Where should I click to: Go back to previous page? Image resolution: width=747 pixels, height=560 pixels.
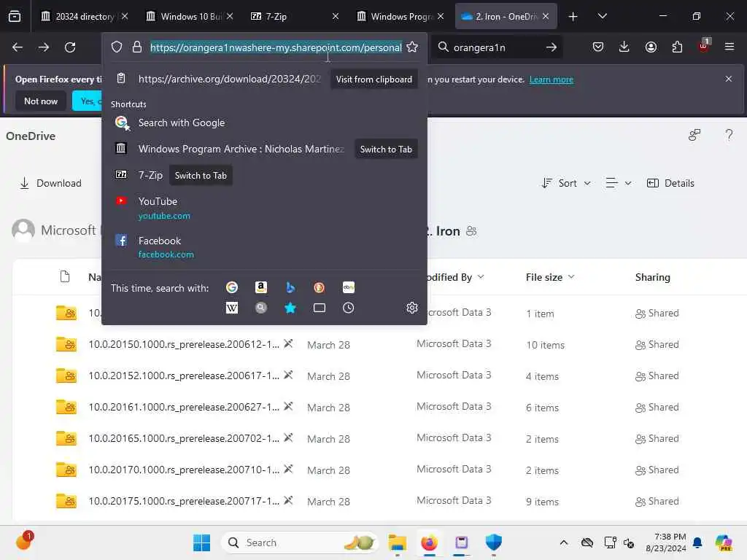18,47
